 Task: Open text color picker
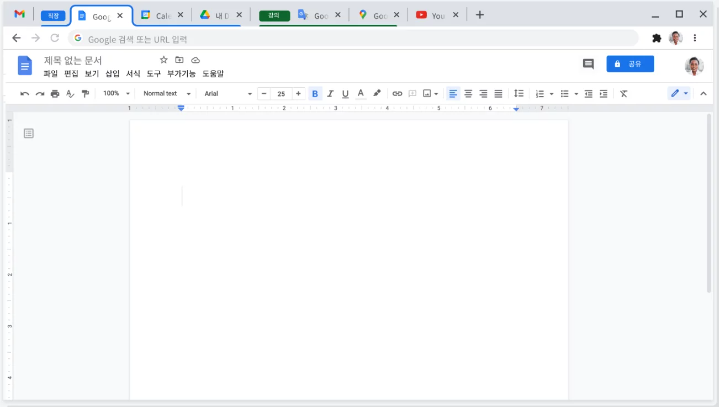[361, 94]
